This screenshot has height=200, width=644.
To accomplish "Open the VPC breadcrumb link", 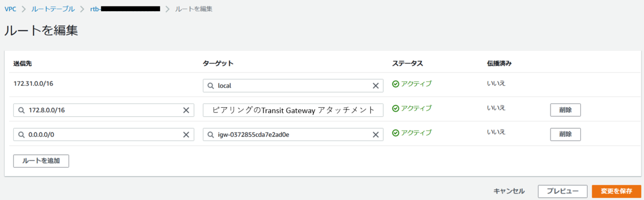I will (x=11, y=9).
